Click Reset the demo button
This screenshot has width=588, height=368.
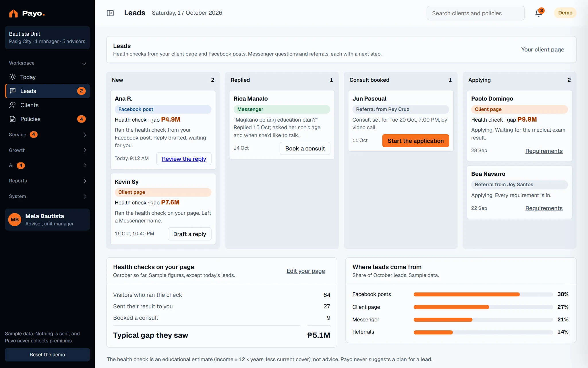(x=47, y=354)
